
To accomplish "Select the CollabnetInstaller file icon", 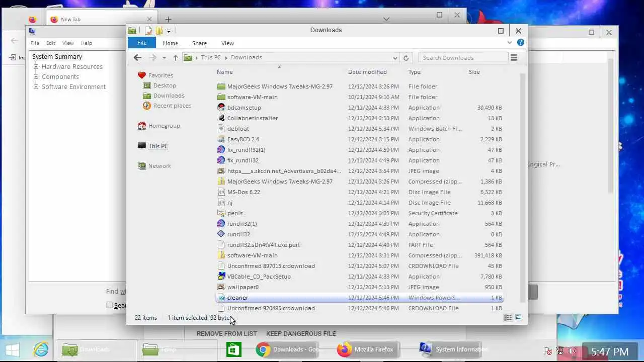I will (x=221, y=118).
